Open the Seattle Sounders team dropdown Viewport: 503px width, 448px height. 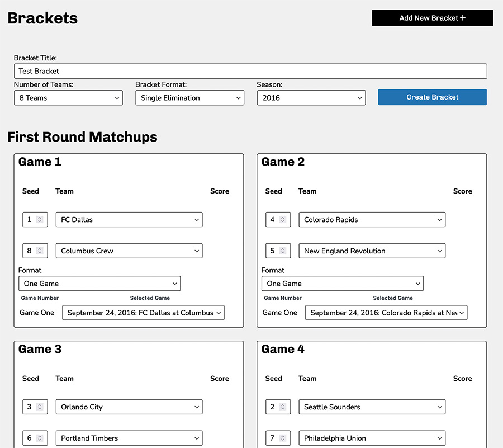point(372,407)
